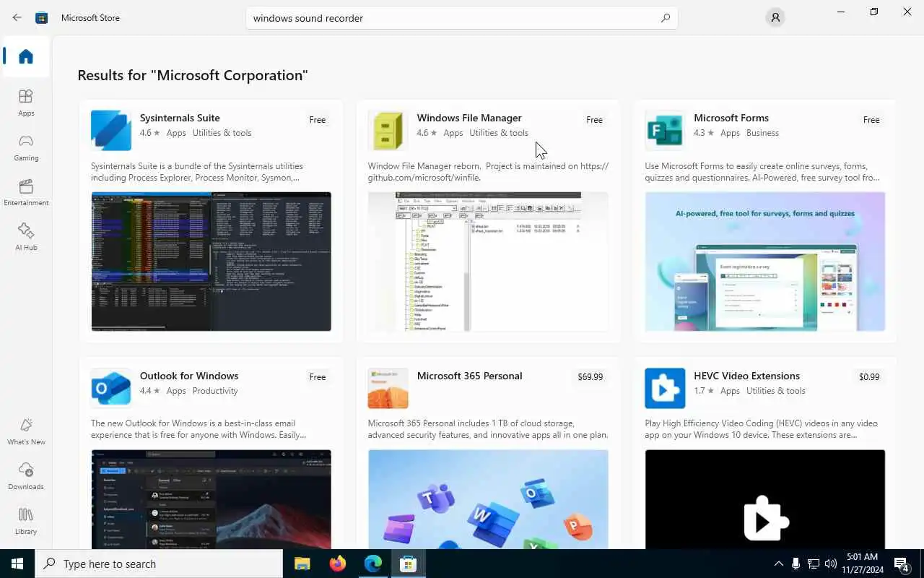Click the 1.7 star rating on HEVC

[x=704, y=391]
